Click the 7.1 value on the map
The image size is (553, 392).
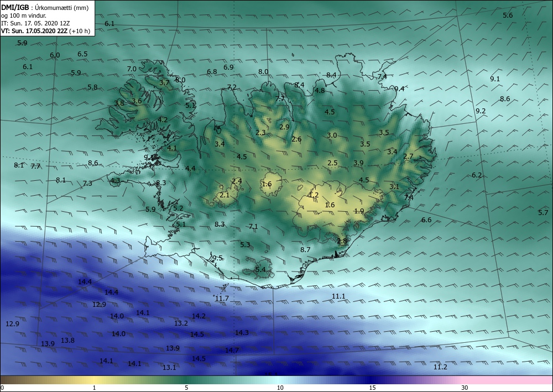pyautogui.click(x=253, y=226)
